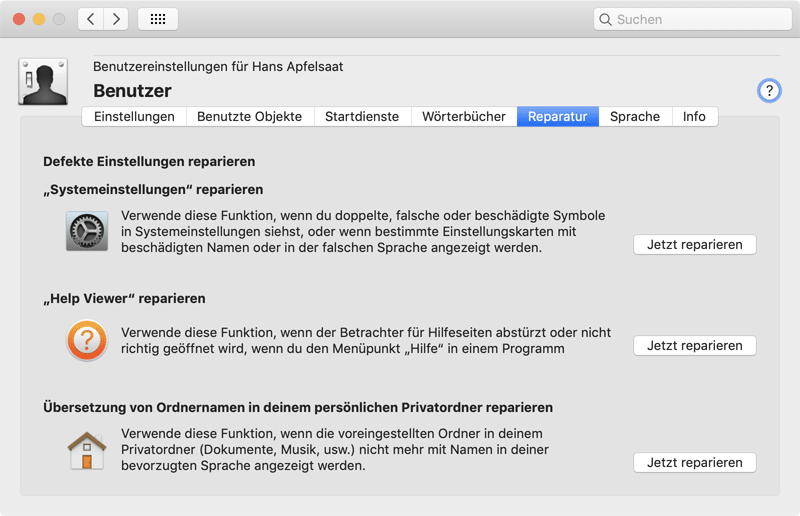
Task: Switch to the Einstellungen tab
Action: click(134, 116)
